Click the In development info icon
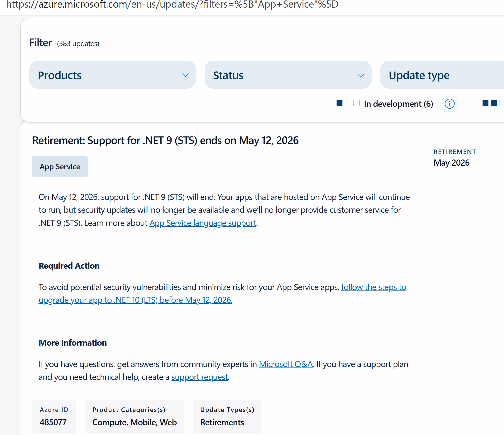Viewport: 504px width, 435px height. coord(449,104)
